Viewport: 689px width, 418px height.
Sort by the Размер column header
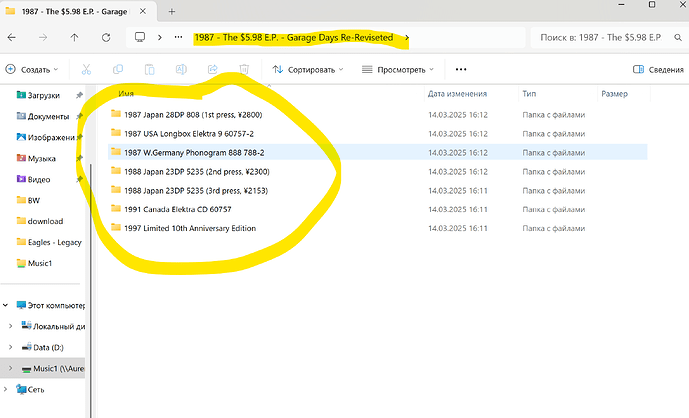click(614, 94)
